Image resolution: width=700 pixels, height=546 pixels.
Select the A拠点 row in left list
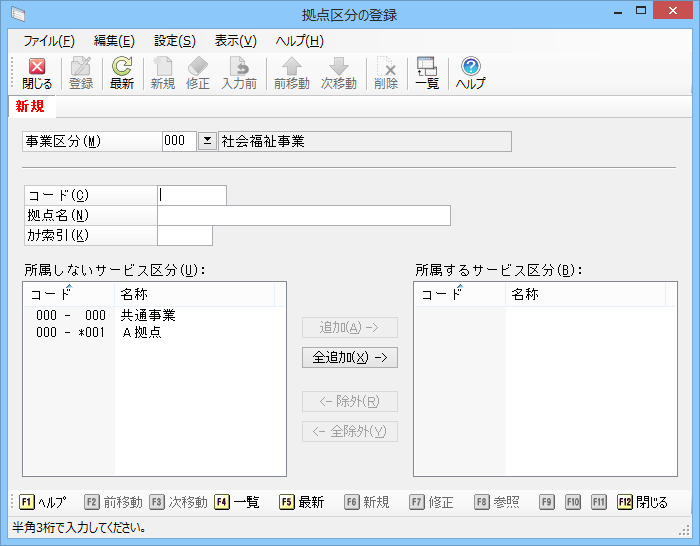(x=141, y=332)
